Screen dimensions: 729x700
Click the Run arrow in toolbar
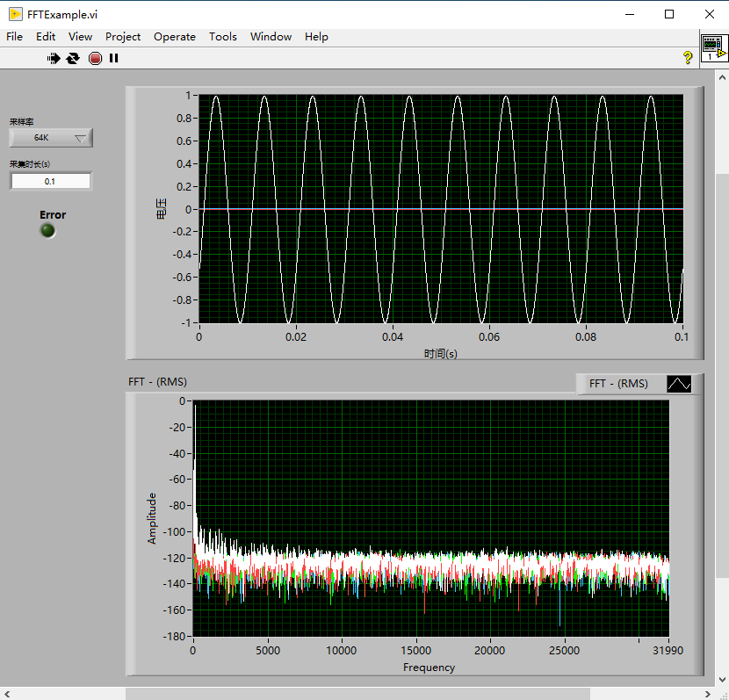pyautogui.click(x=54, y=58)
